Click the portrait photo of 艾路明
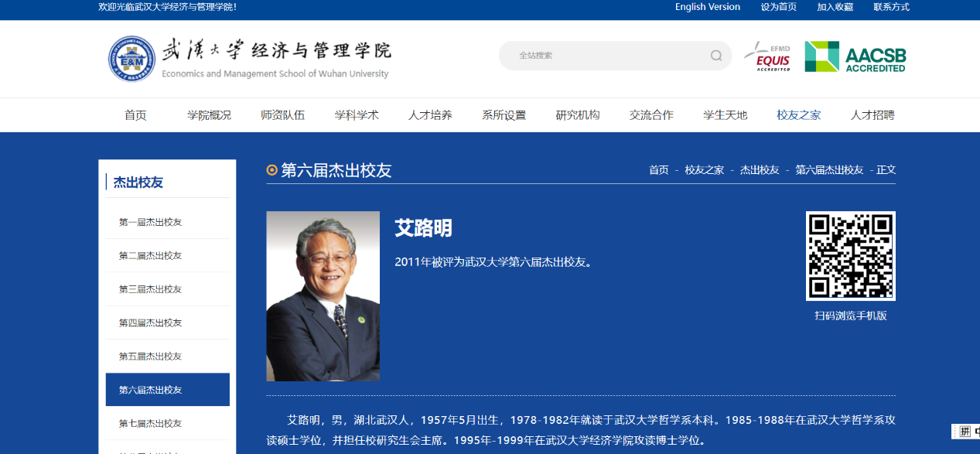The image size is (980, 454). point(323,296)
